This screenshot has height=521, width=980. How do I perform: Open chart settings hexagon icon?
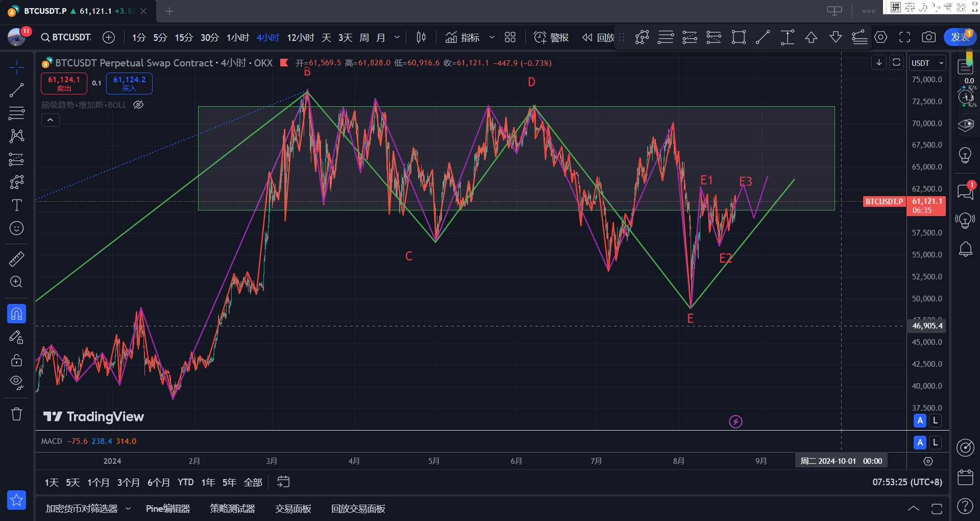(x=881, y=37)
